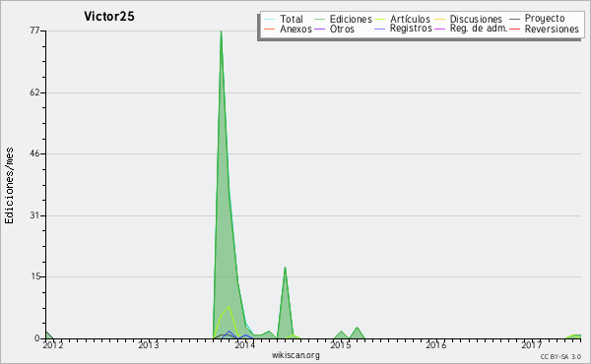Screen dimensions: 591x364
Task: Click the 2013 x-axis label
Action: tap(148, 344)
